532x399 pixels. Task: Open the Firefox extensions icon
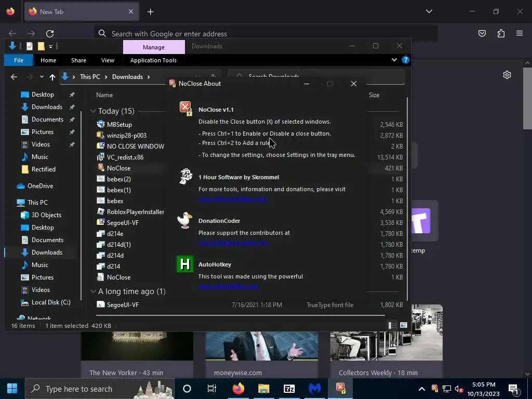501,33
